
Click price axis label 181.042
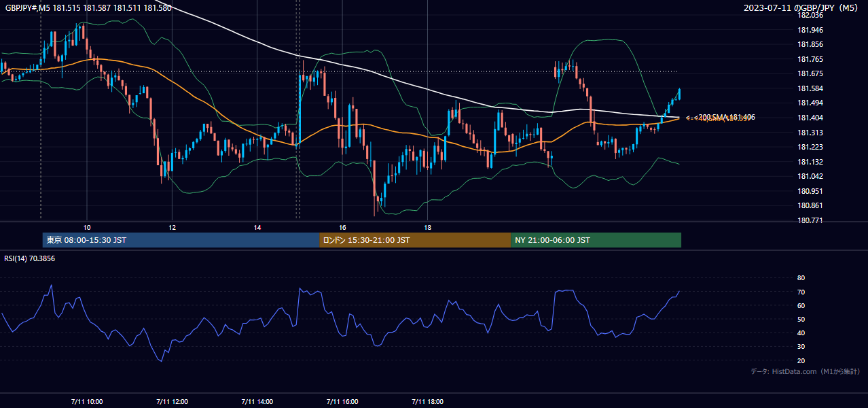click(810, 176)
